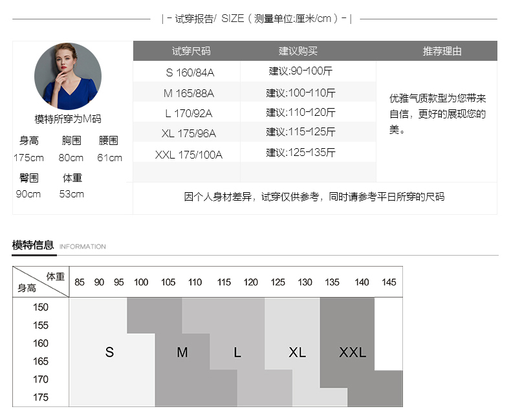
Task: Click the 模特所穿为M码 caption
Action: tap(68, 119)
